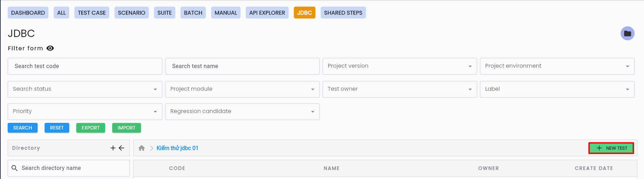Expand Project environment dropdown
Viewport: 644px width, 179px height.
[x=557, y=66]
